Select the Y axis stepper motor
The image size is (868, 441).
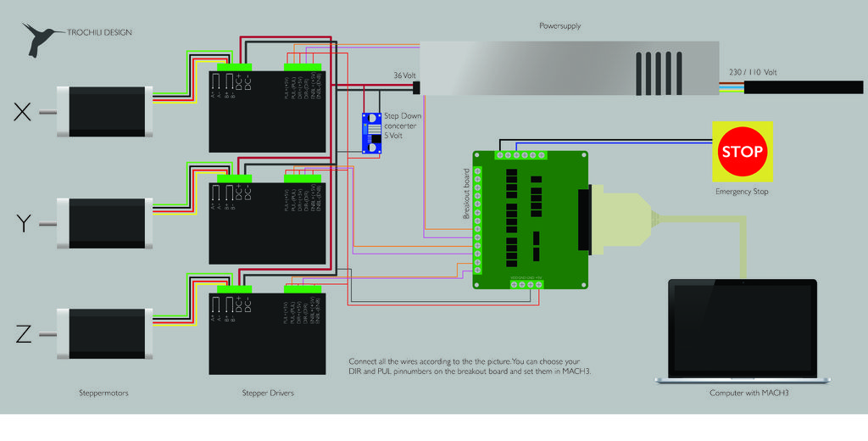(x=105, y=223)
